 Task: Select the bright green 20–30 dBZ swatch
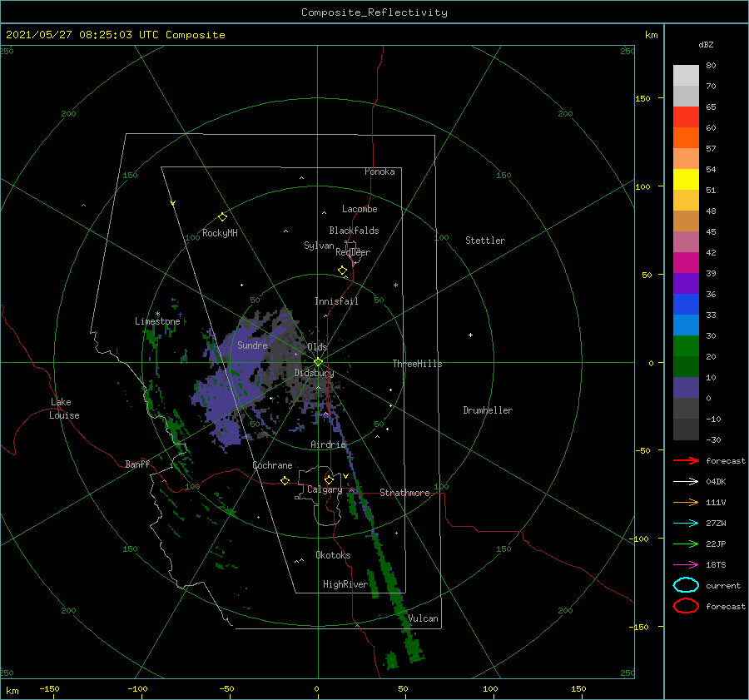[x=686, y=346]
